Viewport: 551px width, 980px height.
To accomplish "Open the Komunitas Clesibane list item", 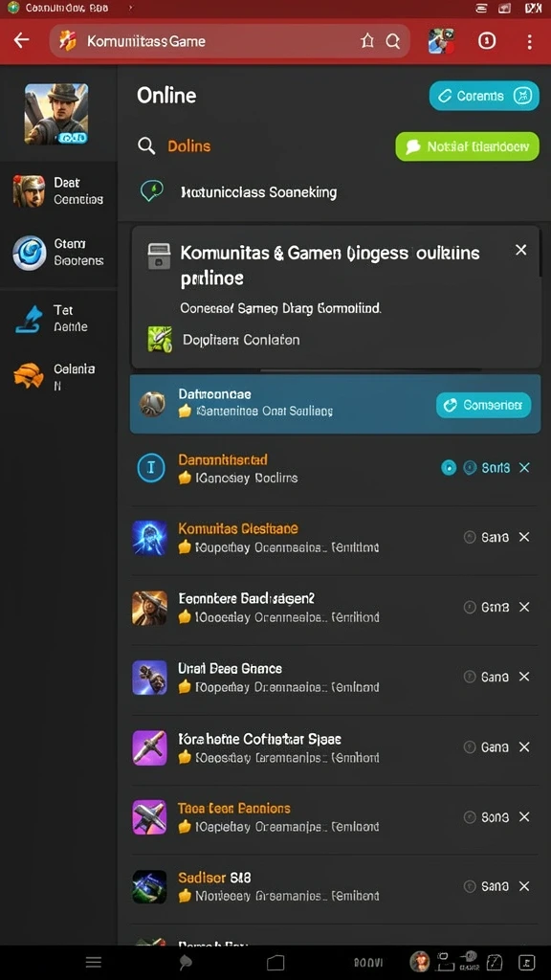I will pyautogui.click(x=334, y=538).
